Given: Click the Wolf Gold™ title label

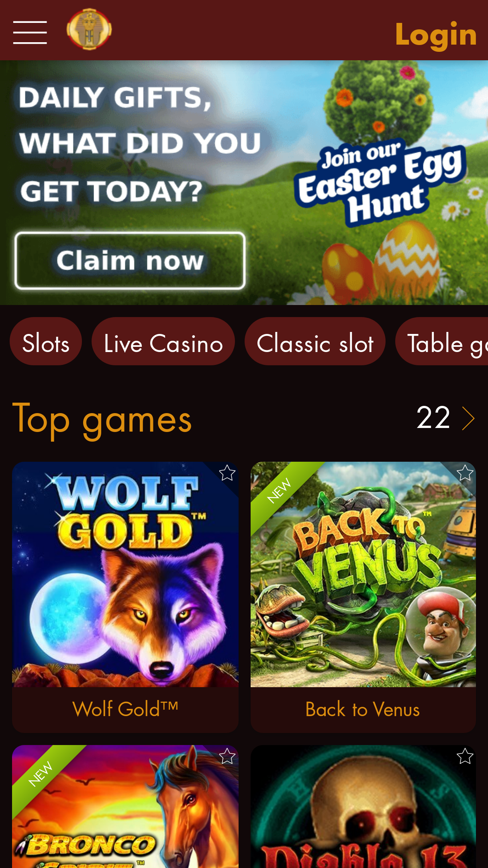Looking at the screenshot, I should click(125, 709).
